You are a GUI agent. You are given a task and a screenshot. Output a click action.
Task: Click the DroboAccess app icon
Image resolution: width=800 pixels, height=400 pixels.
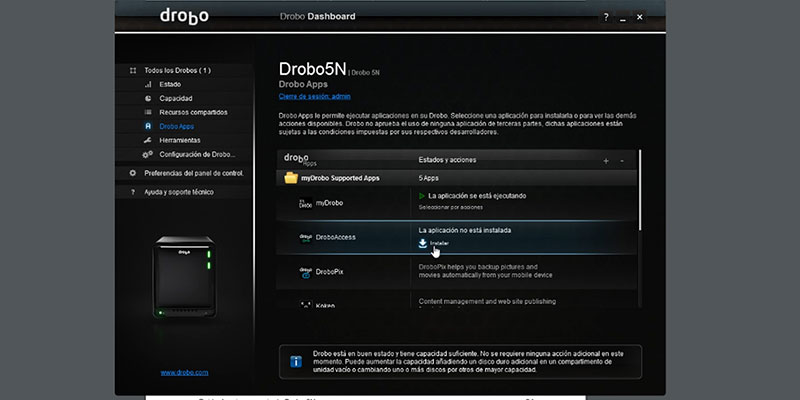[305, 237]
